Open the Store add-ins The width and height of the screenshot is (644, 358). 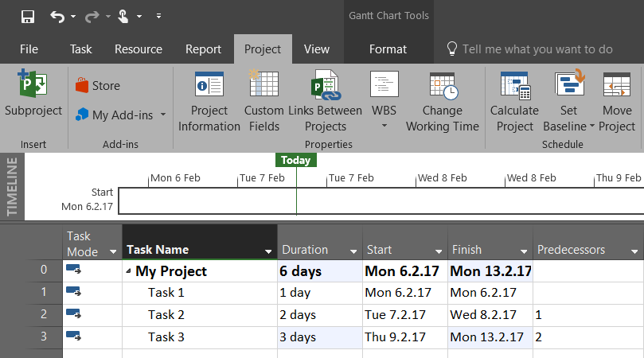[x=97, y=86]
